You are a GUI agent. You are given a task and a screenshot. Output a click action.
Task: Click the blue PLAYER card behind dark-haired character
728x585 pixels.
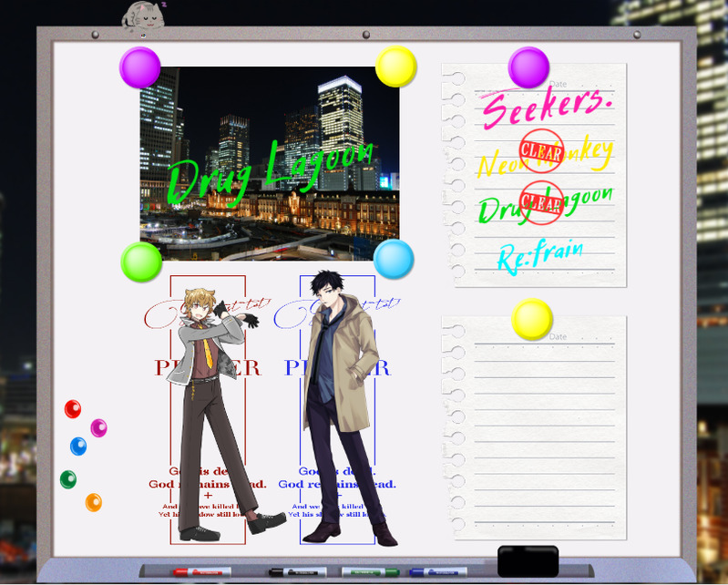337,409
